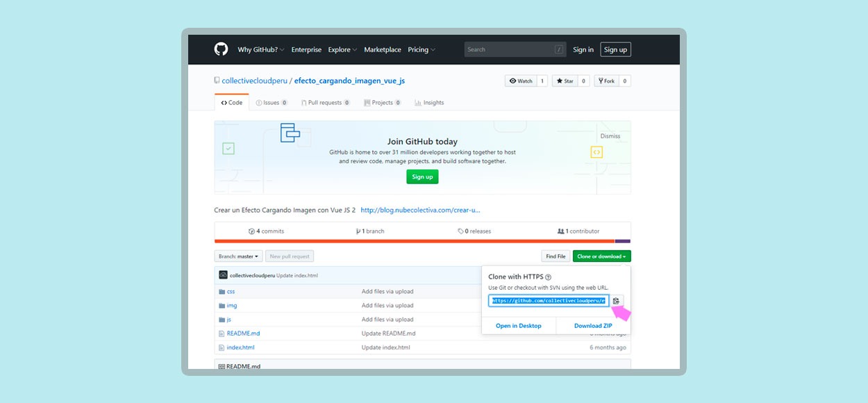This screenshot has width=868, height=403.
Task: Open the Enterprise nav item
Action: click(x=306, y=49)
